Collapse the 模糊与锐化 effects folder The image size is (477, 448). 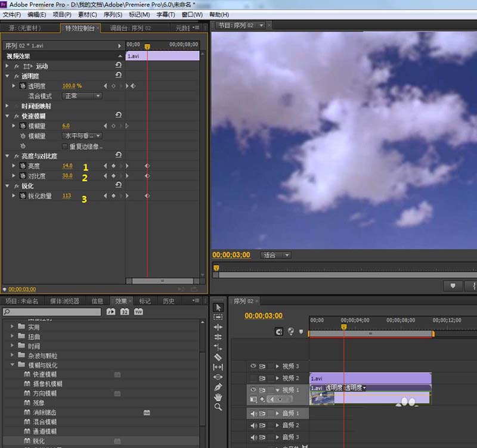click(x=13, y=365)
